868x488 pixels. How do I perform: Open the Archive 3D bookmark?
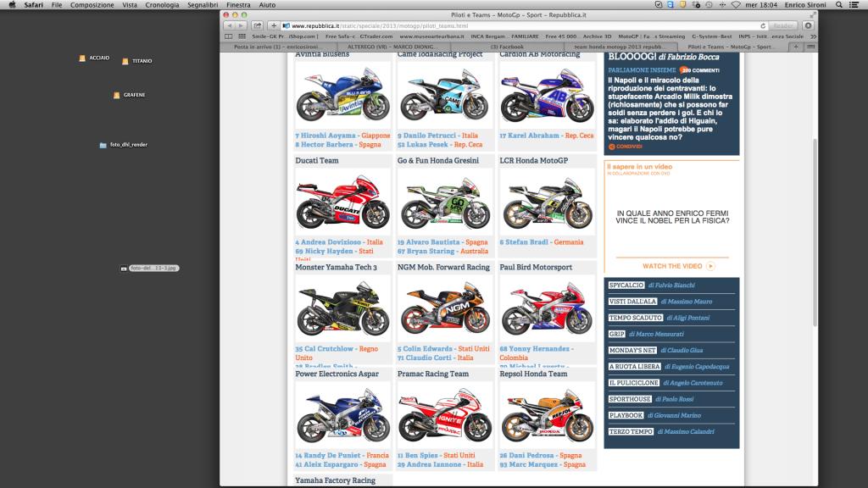597,36
